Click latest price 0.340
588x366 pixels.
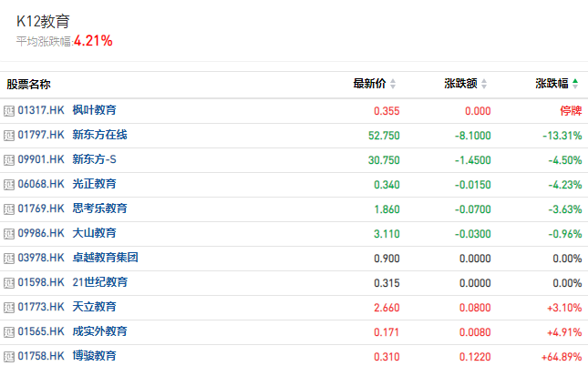[x=387, y=185]
